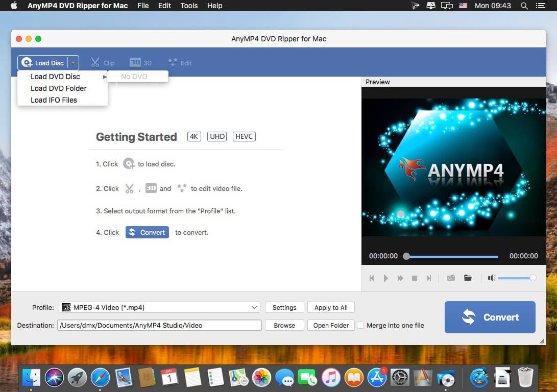
Task: Enable Merge into one file checkbox
Action: pos(360,325)
